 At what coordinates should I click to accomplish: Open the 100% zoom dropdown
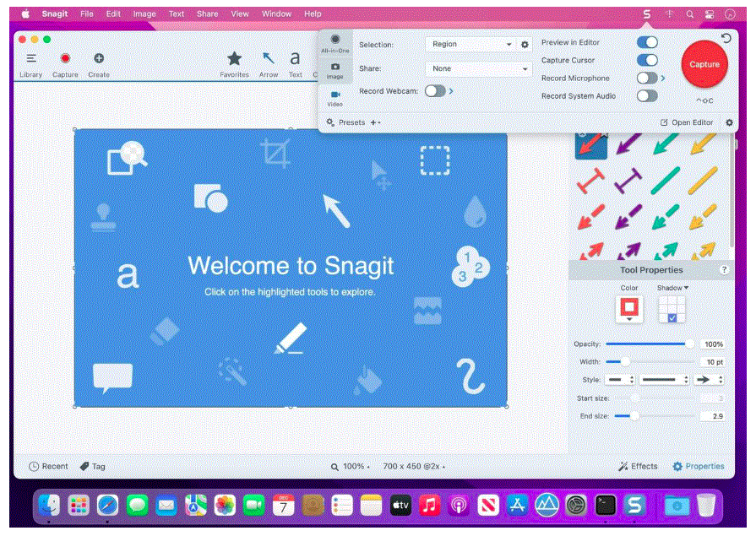350,467
